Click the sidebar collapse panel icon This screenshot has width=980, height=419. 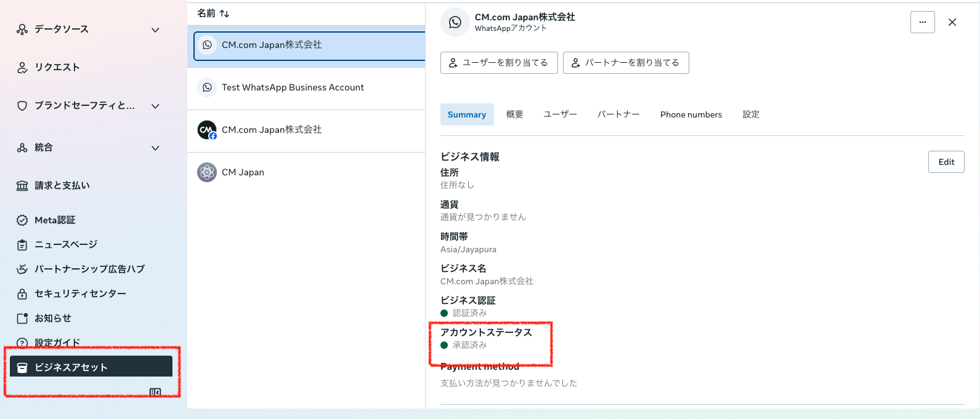point(155,392)
